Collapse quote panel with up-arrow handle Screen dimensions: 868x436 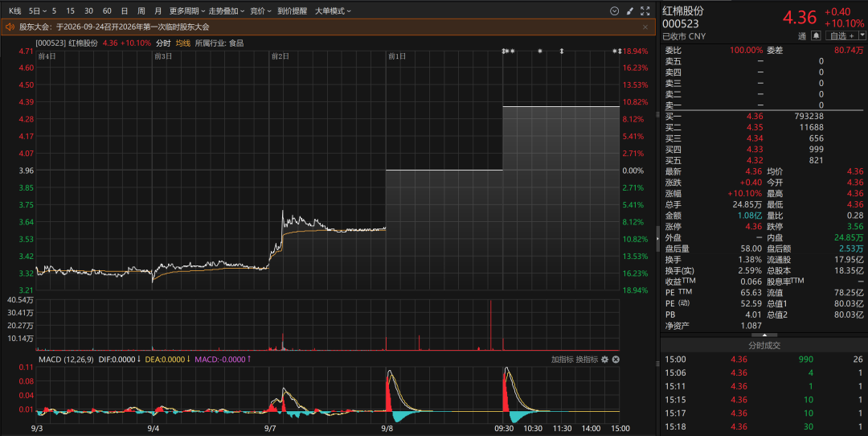(764, 335)
